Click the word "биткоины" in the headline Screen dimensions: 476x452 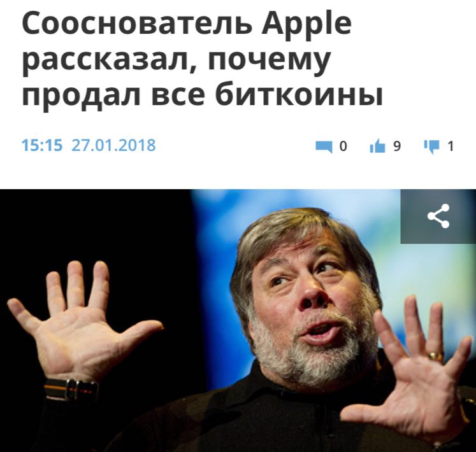(299, 95)
